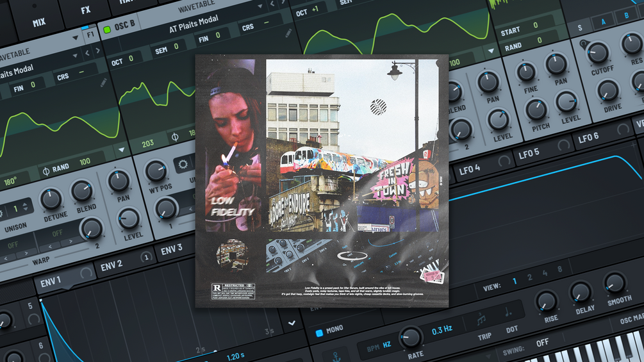644x362 pixels.
Task: Open the LFO 6 tab
Action: pos(602,134)
